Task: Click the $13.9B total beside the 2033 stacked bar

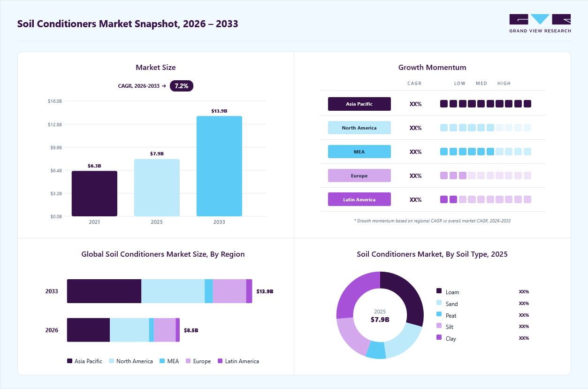Action: 265,291
